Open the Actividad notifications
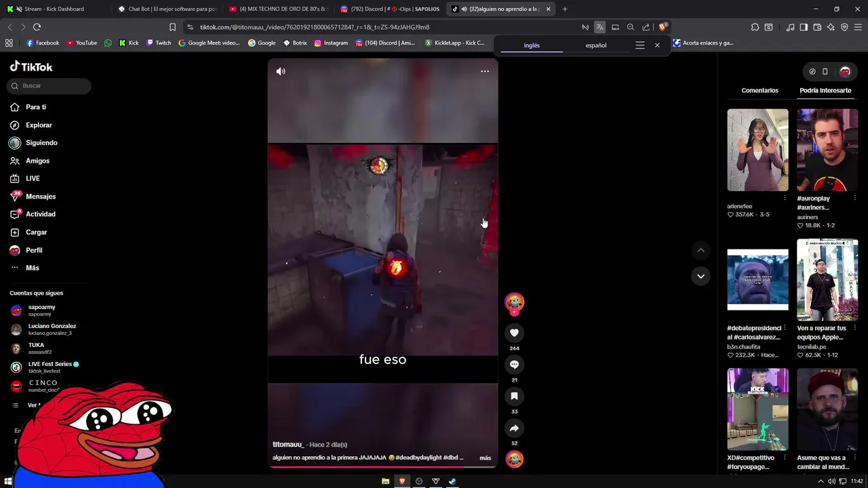The image size is (868, 488). 41,214
